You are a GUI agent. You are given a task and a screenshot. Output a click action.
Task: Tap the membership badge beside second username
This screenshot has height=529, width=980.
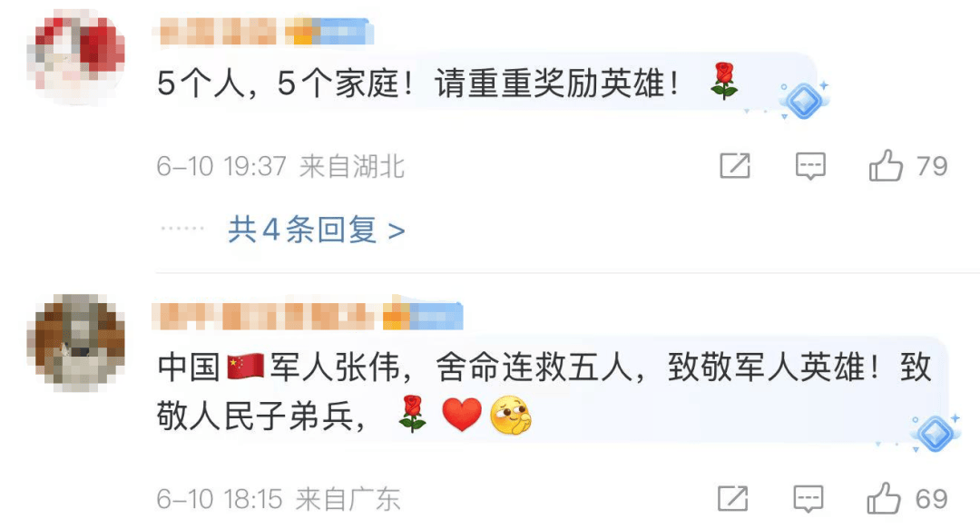423,315
